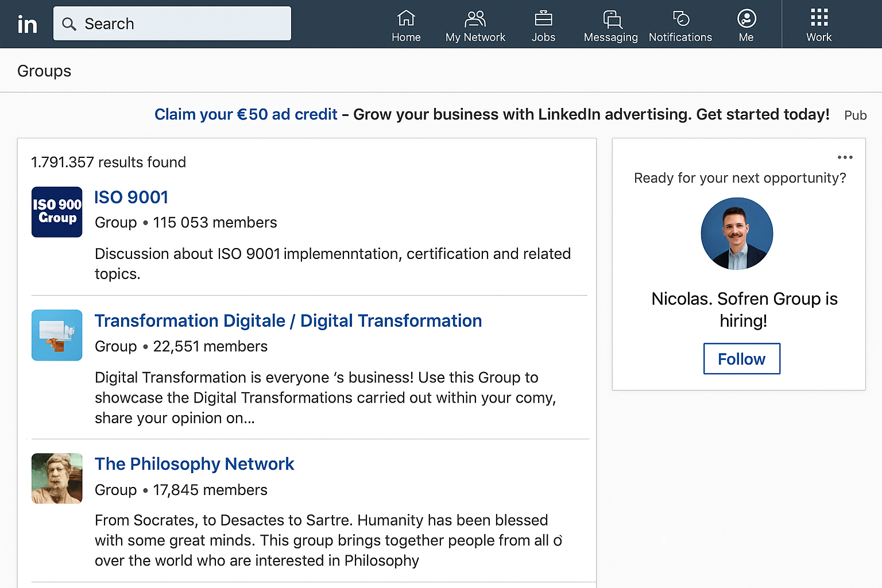This screenshot has width=882, height=588.
Task: Click the Messaging label
Action: click(x=611, y=37)
